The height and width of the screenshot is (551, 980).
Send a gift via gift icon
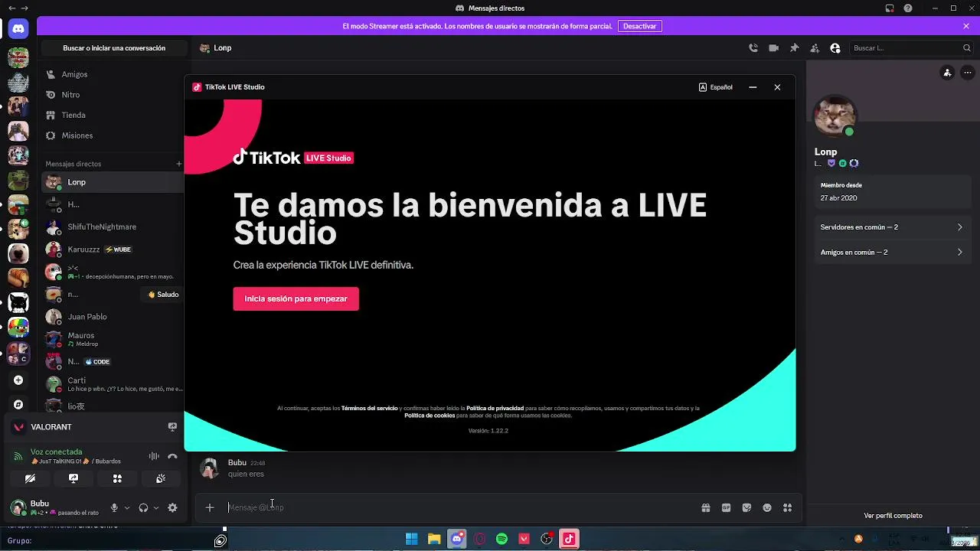706,507
